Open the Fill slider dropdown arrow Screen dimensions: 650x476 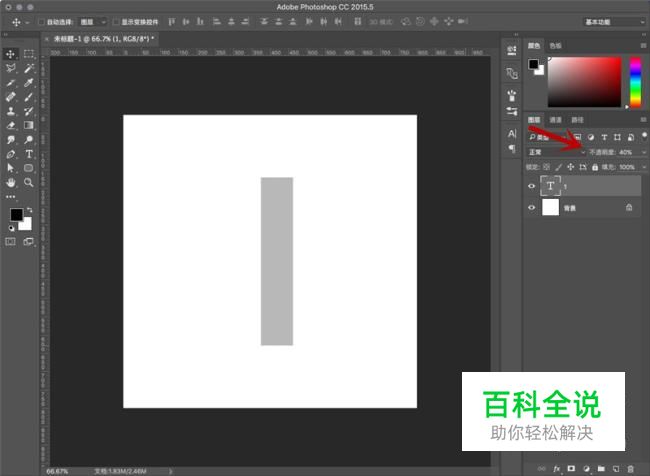(644, 167)
